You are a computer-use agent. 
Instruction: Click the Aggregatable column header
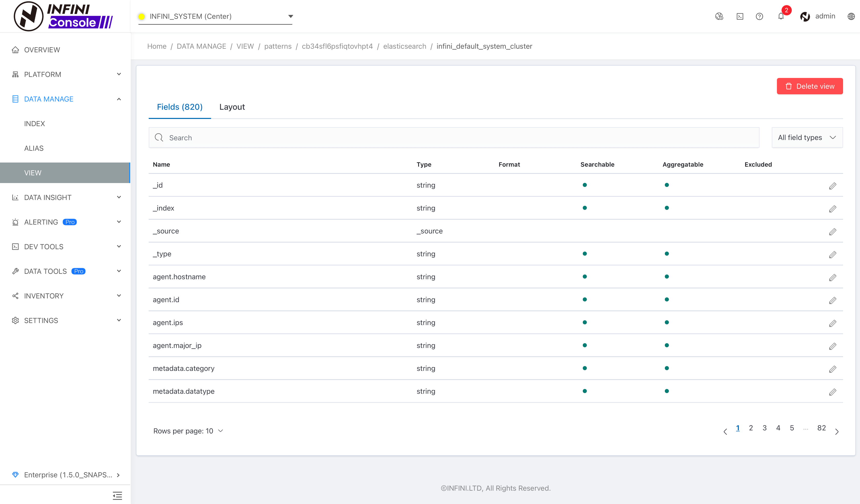click(683, 165)
